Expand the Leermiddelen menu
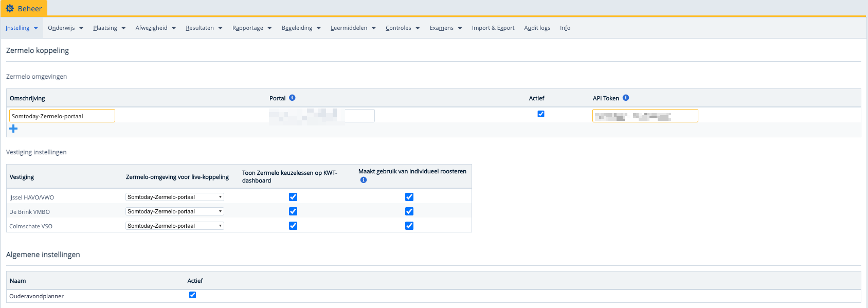Viewport: 868px width, 308px height. [x=353, y=28]
